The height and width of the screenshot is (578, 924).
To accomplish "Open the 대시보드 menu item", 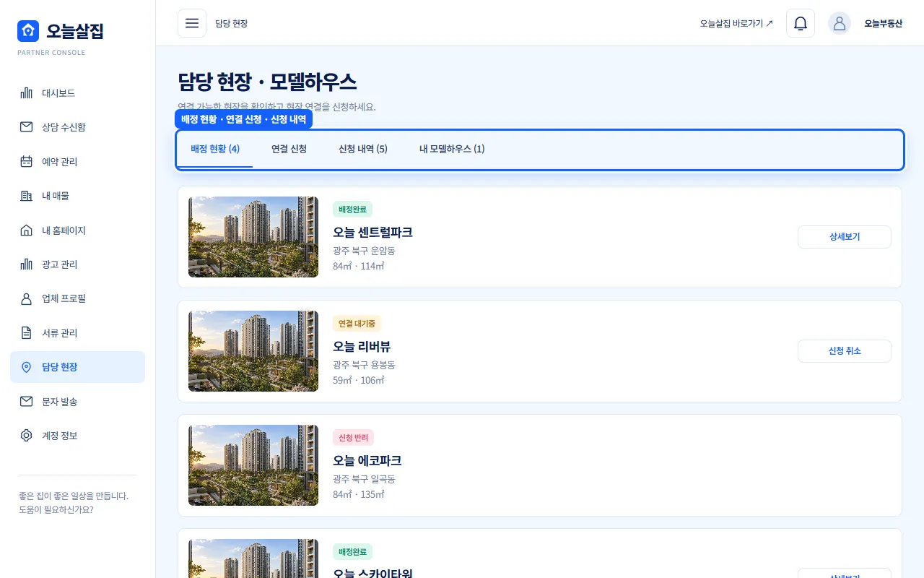I will coord(77,93).
